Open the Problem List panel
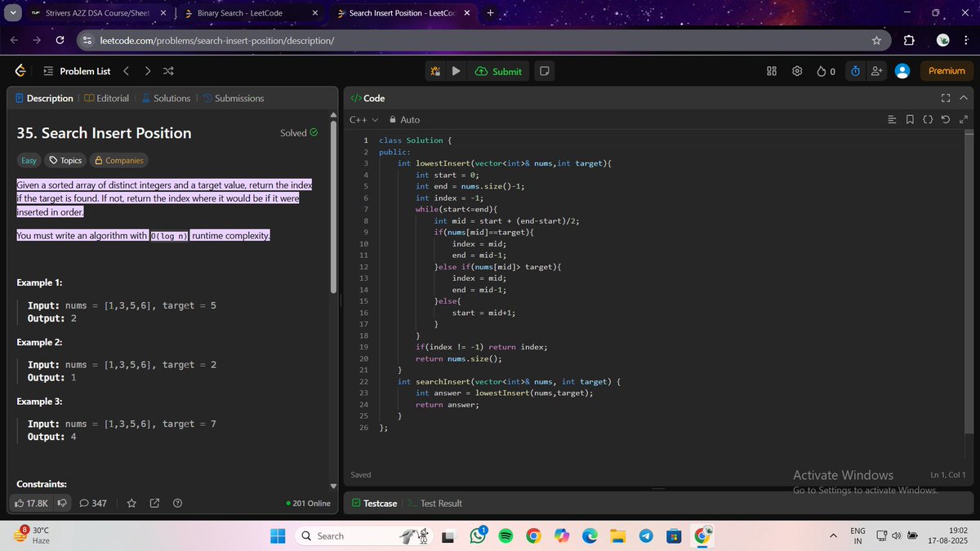 coord(77,71)
